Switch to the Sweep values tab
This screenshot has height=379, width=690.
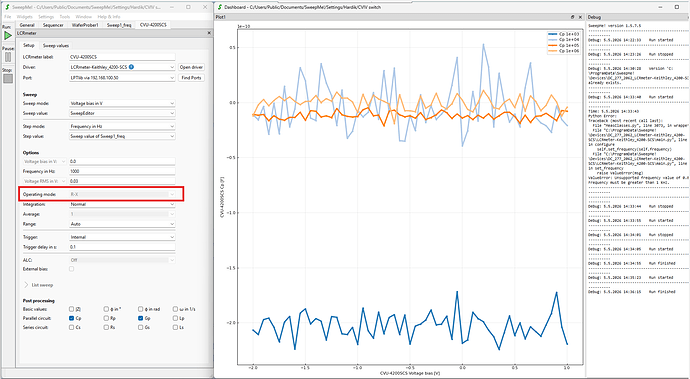[x=55, y=45]
